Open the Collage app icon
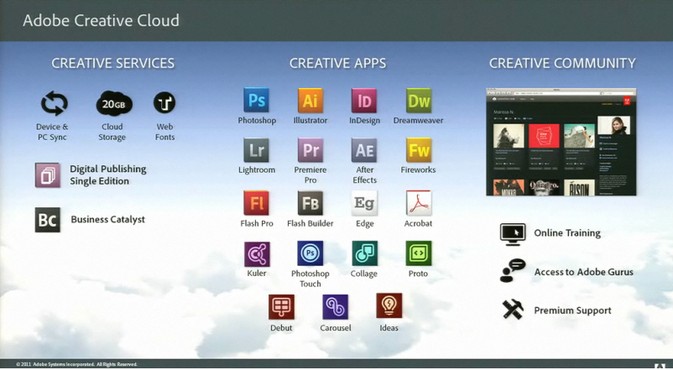 click(365, 253)
